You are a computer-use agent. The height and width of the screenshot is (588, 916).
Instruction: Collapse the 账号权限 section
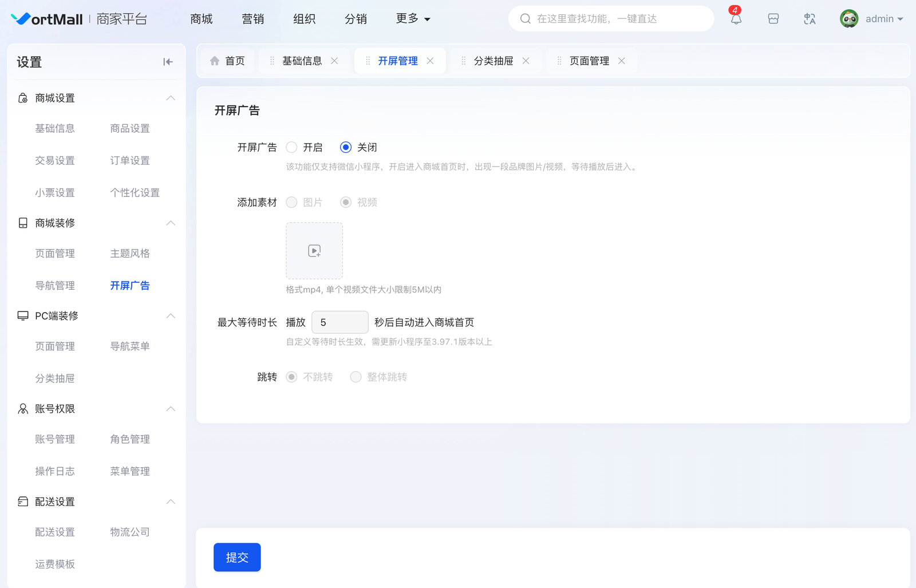tap(171, 409)
